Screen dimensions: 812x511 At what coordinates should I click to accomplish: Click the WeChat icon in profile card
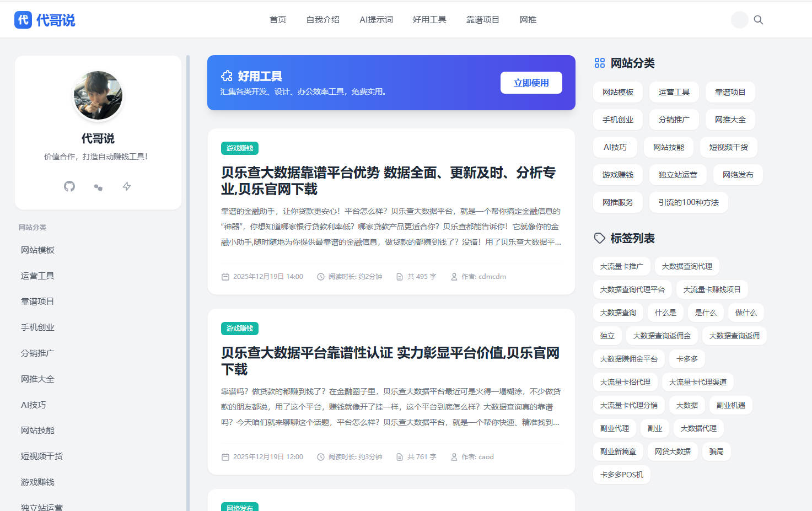(98, 187)
